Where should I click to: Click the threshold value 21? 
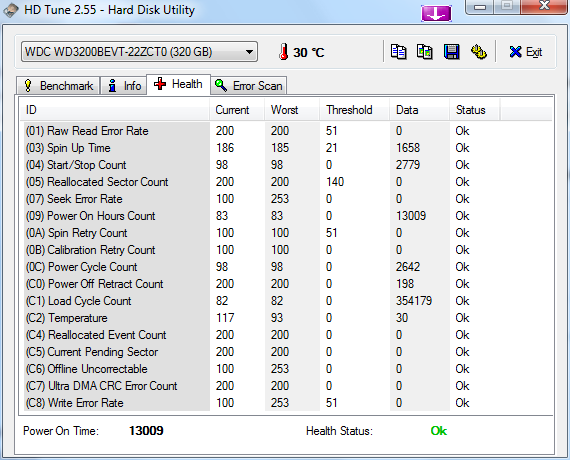click(x=332, y=148)
